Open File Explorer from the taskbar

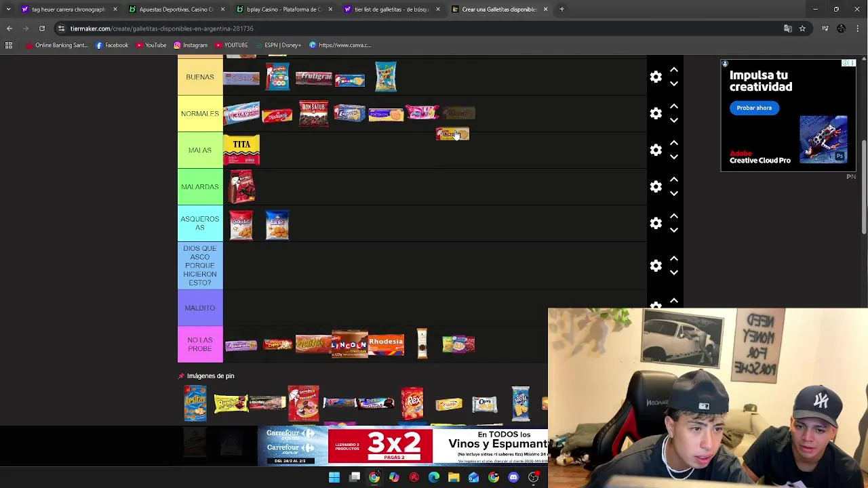pyautogui.click(x=454, y=477)
